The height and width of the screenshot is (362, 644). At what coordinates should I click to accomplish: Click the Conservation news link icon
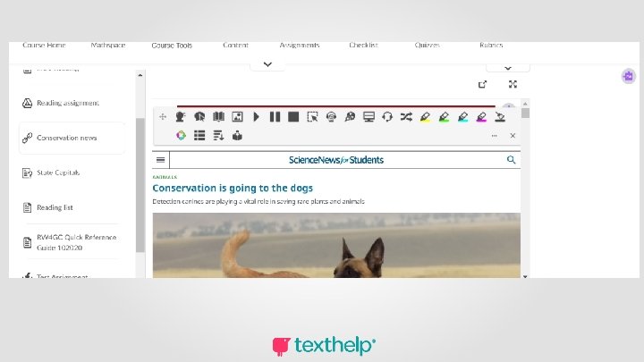pos(27,138)
